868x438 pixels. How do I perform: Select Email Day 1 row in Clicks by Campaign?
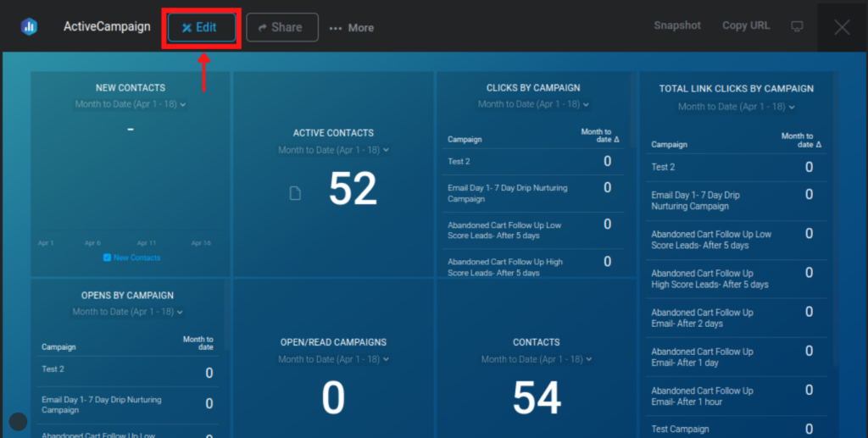(x=533, y=193)
